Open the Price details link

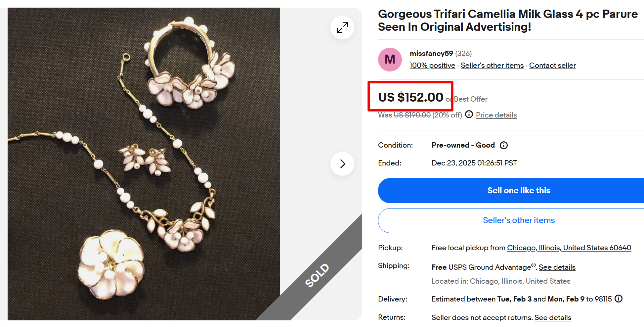click(496, 115)
